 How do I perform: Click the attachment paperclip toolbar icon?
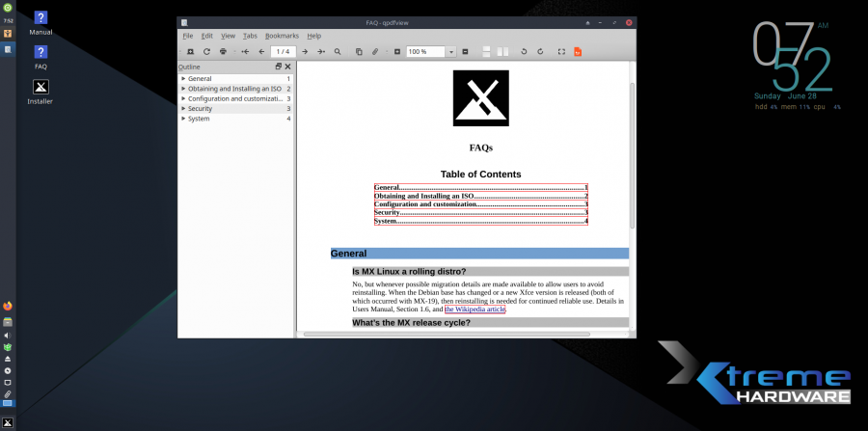[x=375, y=51]
